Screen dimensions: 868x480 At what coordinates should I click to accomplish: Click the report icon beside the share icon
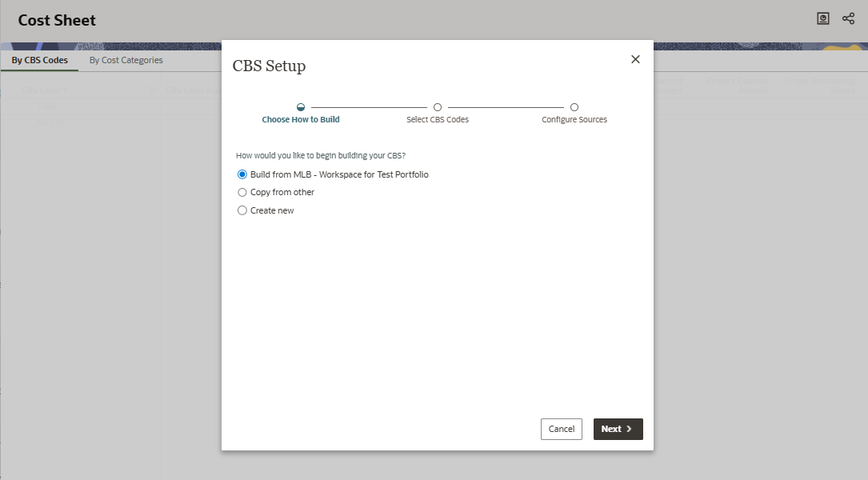point(823,18)
